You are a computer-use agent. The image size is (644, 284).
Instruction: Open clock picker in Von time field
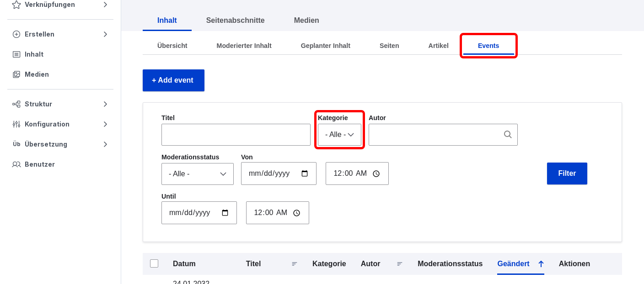tap(376, 174)
